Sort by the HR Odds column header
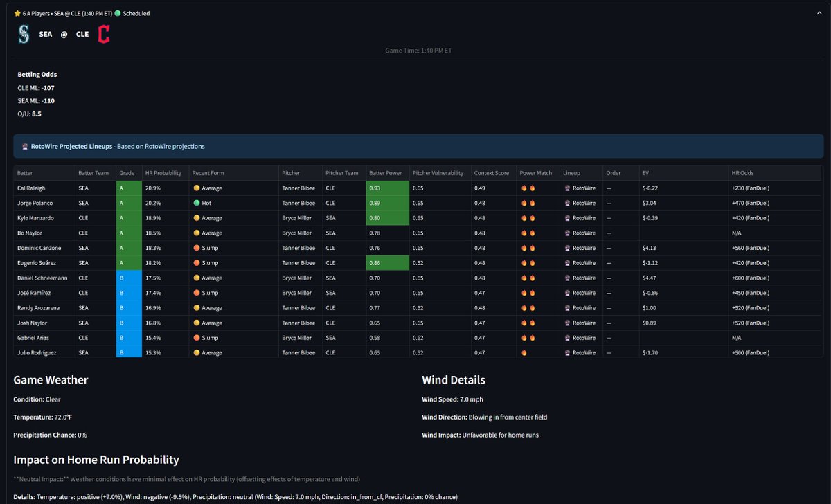The height and width of the screenshot is (504, 831). coord(774,173)
